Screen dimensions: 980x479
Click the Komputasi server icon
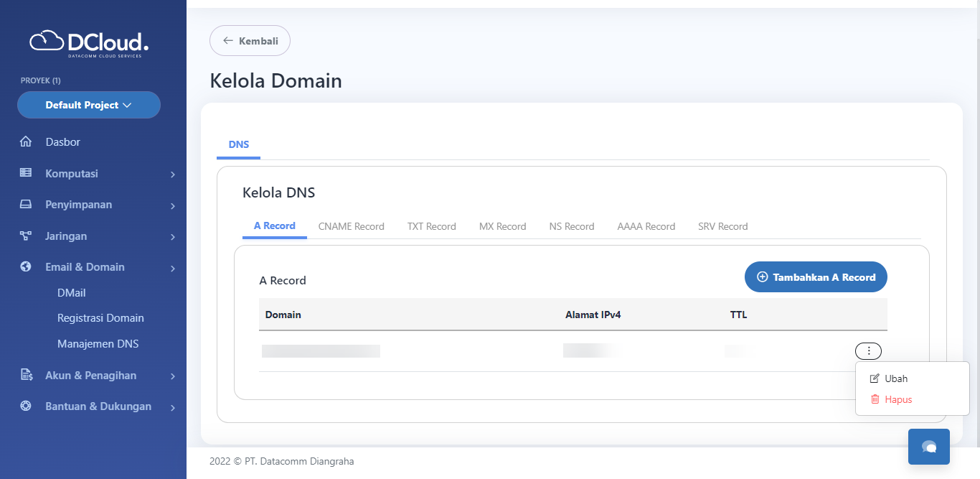tap(26, 173)
